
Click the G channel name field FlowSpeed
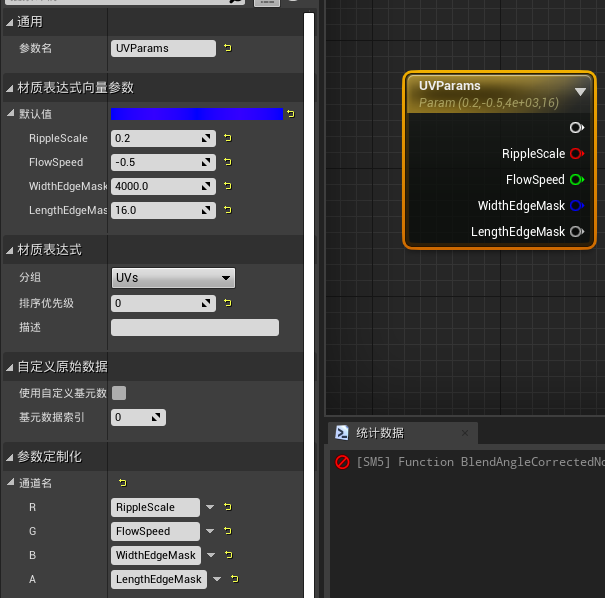tap(155, 531)
